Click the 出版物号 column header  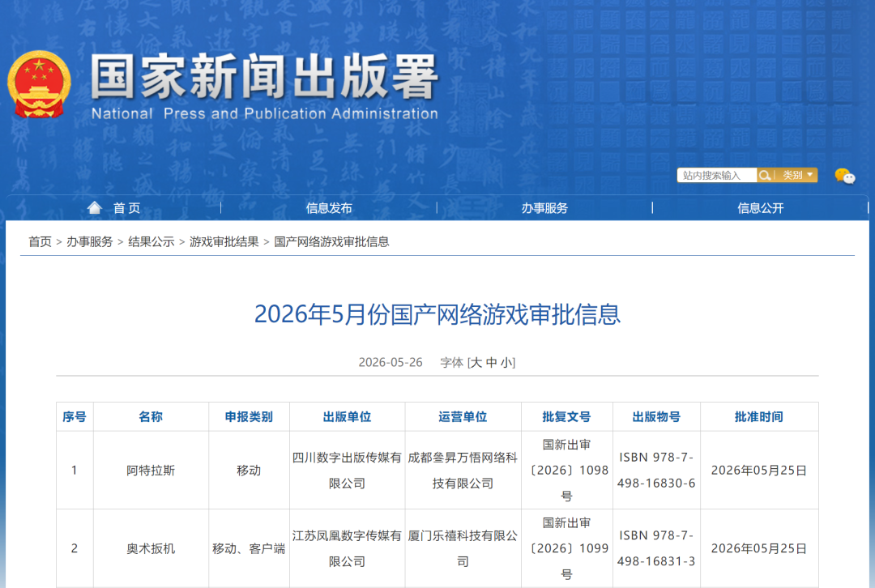656,417
